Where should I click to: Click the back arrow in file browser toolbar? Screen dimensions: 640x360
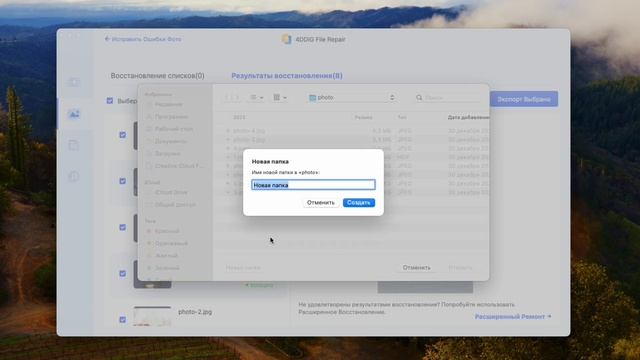(x=228, y=98)
